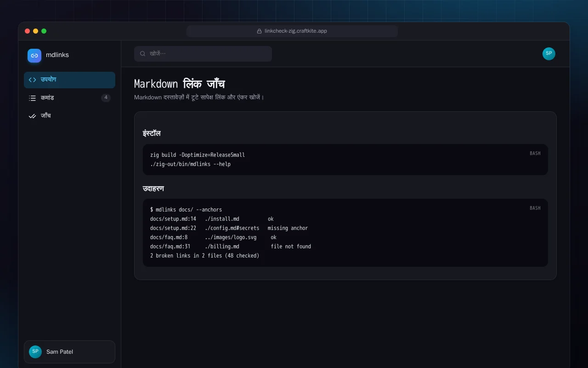Click the ./config.md#secrets link path
The height and width of the screenshot is (368, 588).
[232, 228]
